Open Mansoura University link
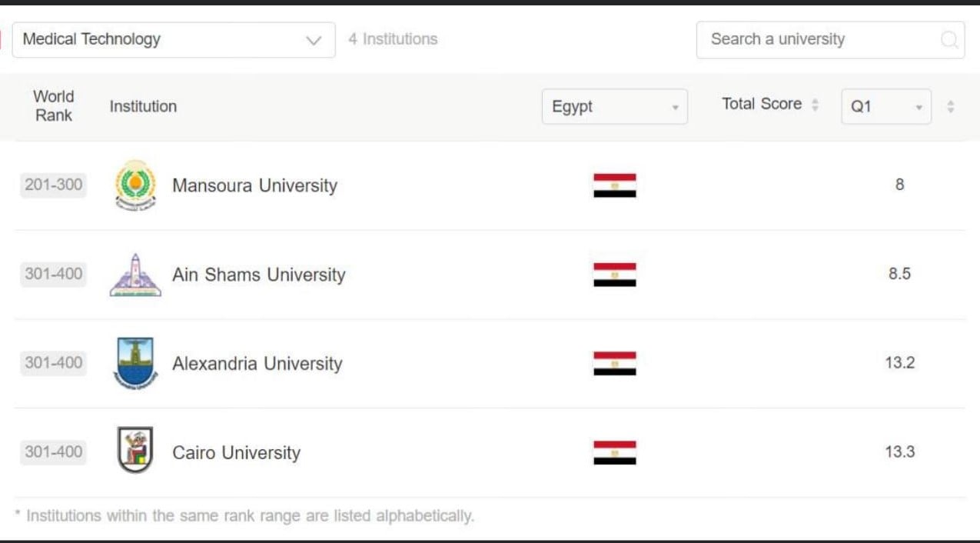This screenshot has height=543, width=980. coord(254,185)
